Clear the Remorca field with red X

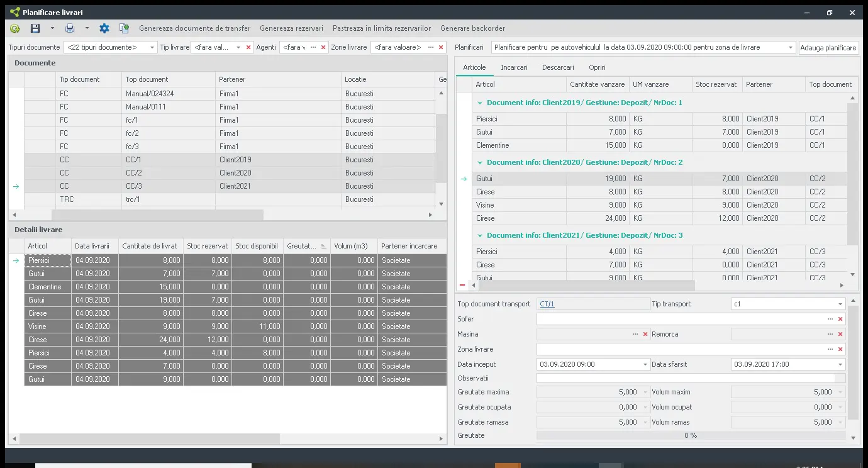(x=840, y=334)
